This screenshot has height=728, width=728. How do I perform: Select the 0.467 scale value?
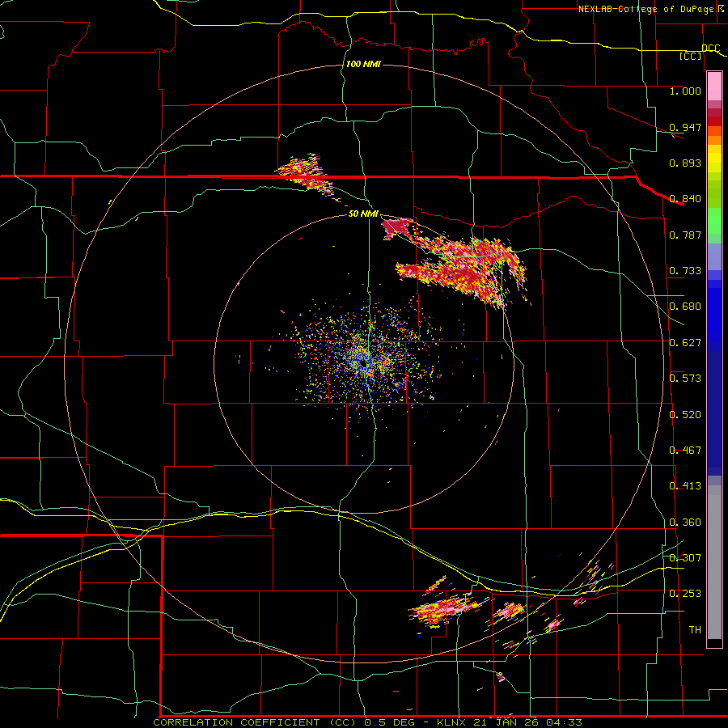point(685,451)
